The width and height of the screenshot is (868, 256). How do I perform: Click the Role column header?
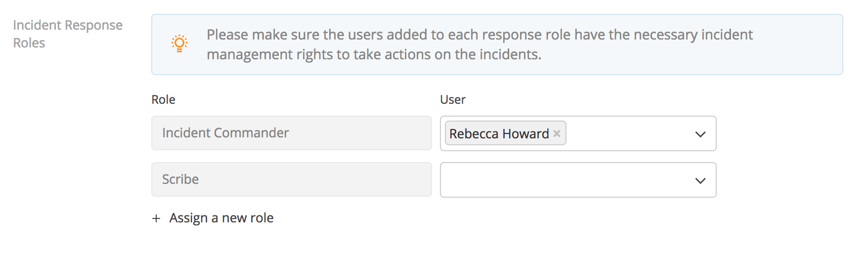[x=163, y=100]
